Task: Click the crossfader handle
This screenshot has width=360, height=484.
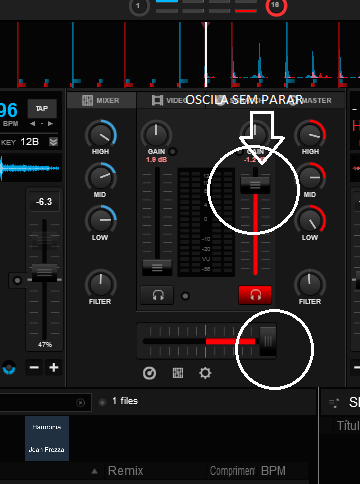Action: [x=268, y=341]
